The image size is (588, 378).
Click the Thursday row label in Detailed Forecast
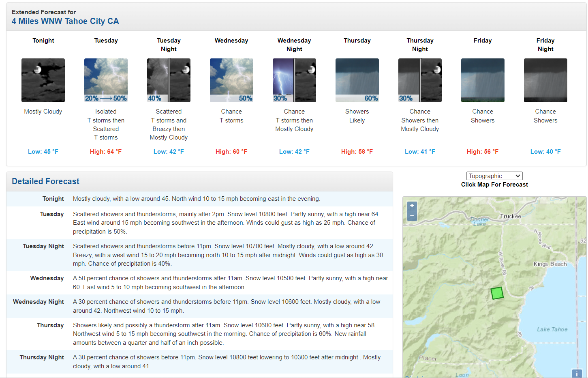click(50, 325)
